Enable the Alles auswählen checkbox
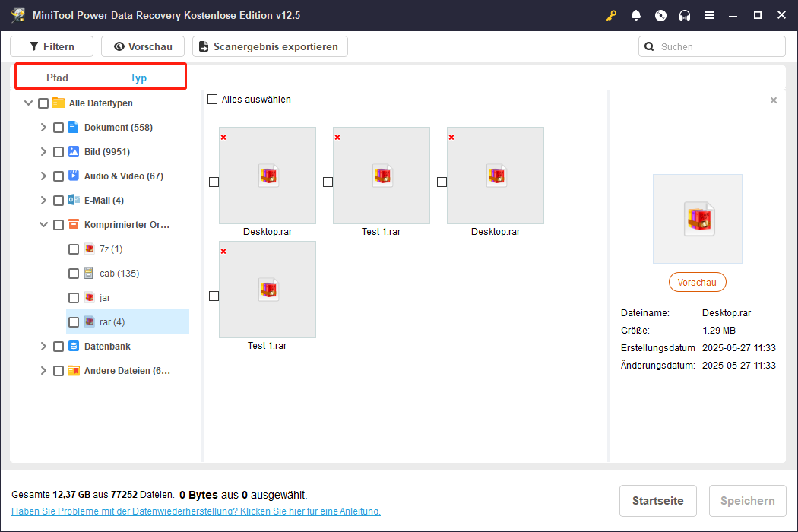 [212, 100]
